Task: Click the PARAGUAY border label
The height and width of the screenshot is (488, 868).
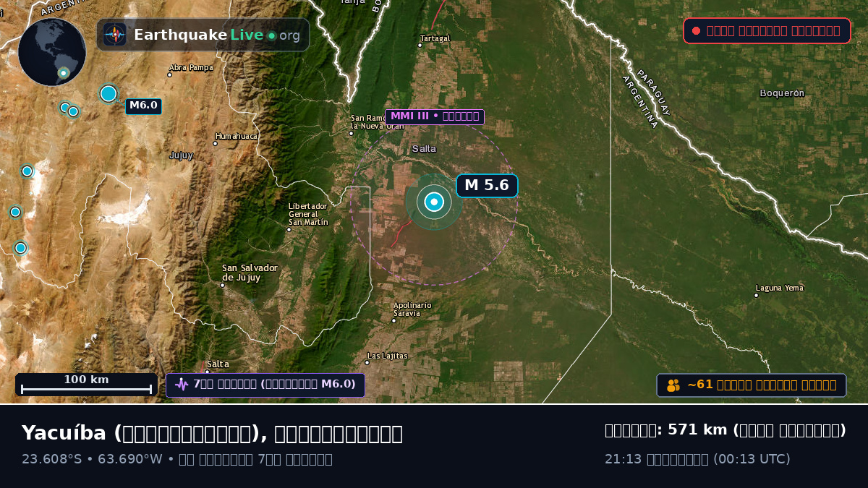Action: (x=654, y=93)
